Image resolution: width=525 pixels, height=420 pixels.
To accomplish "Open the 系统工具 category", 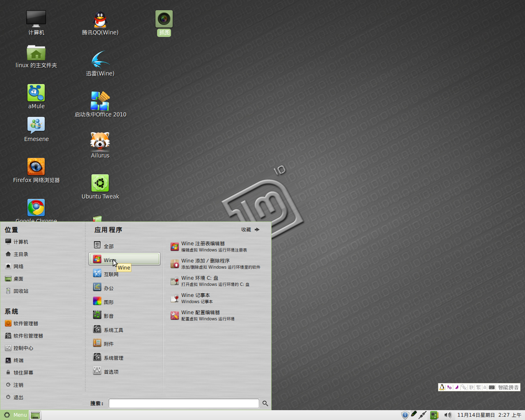I will [x=124, y=329].
